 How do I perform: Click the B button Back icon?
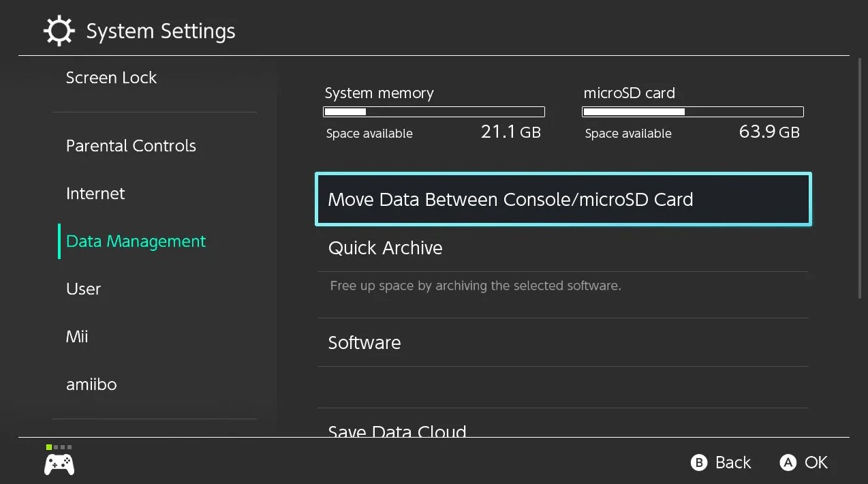click(698, 463)
